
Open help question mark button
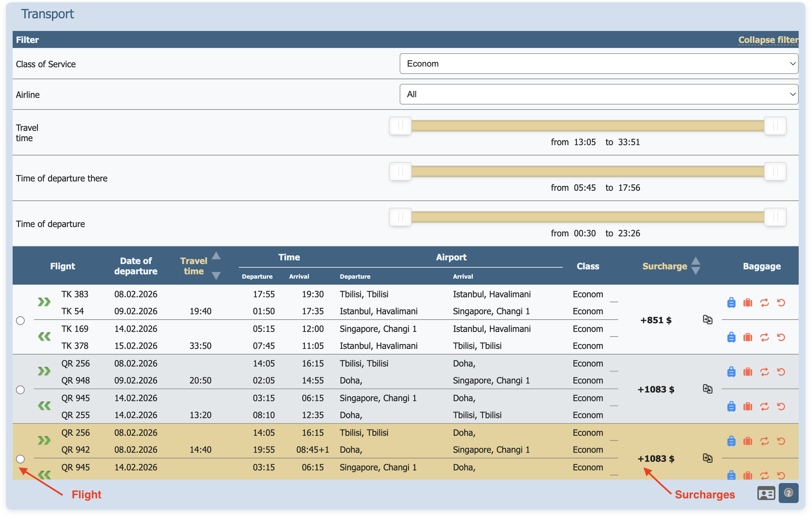pyautogui.click(x=788, y=493)
